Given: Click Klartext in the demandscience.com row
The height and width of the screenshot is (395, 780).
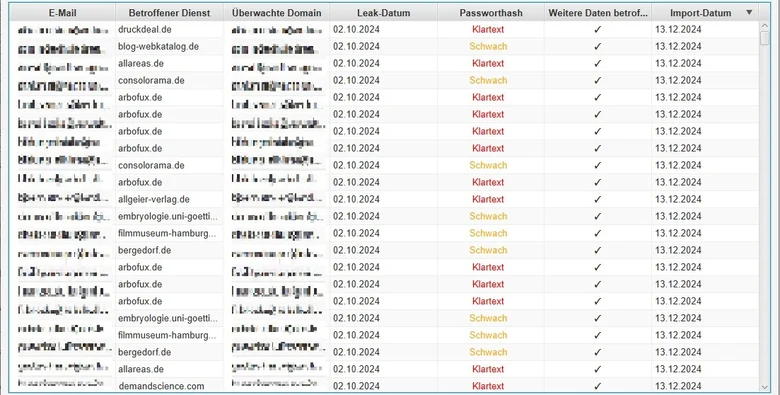Looking at the screenshot, I should click(488, 386).
